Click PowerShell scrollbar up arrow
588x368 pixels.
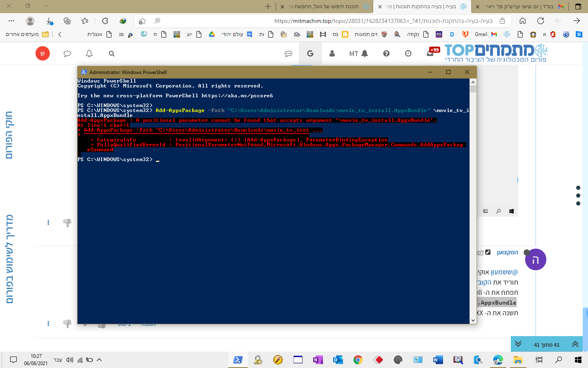(473, 82)
